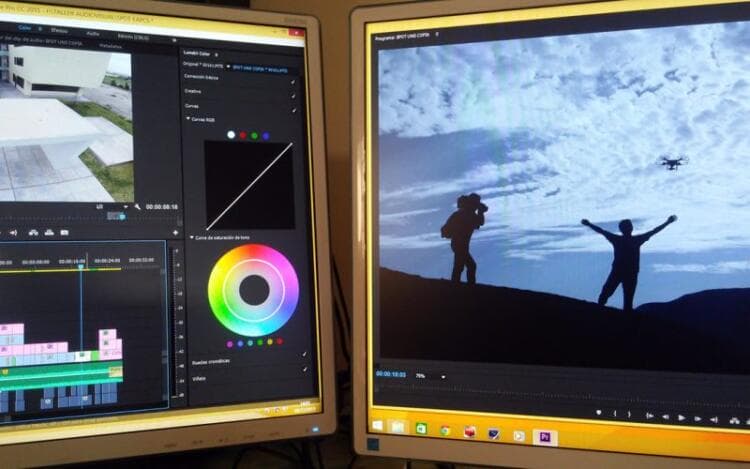Select the blue curve channel dot
Screen dimensions: 750x469
[265, 136]
